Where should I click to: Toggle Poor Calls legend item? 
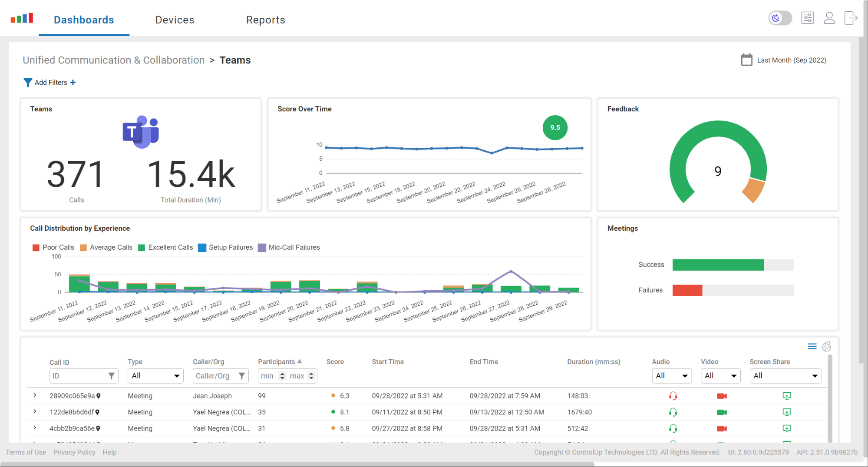tap(53, 247)
